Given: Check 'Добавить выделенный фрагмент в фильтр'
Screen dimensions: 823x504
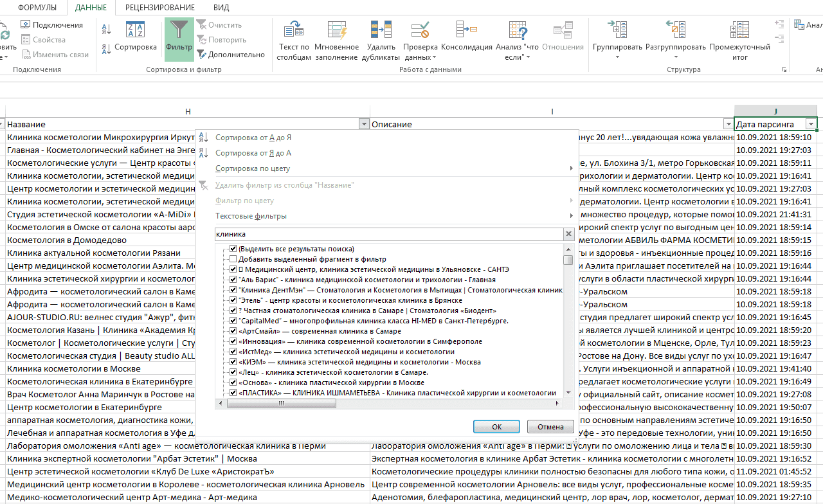Looking at the screenshot, I should click(233, 259).
